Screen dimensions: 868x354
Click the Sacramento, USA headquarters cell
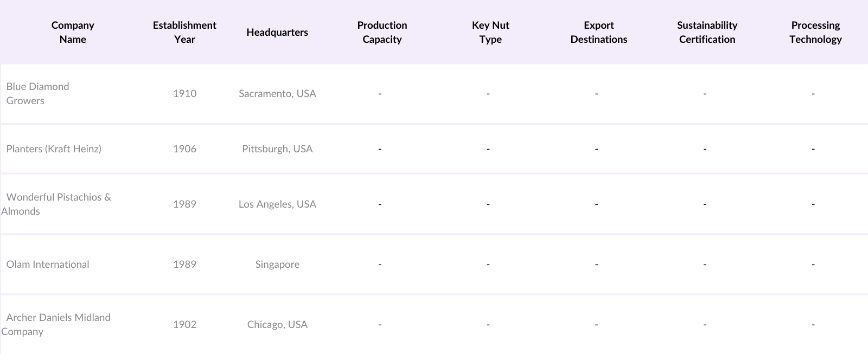tap(277, 93)
